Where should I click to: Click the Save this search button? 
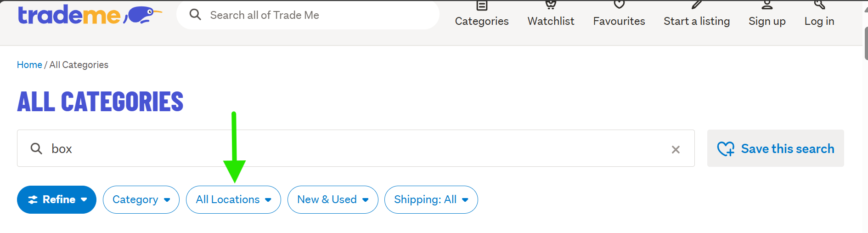pyautogui.click(x=787, y=148)
